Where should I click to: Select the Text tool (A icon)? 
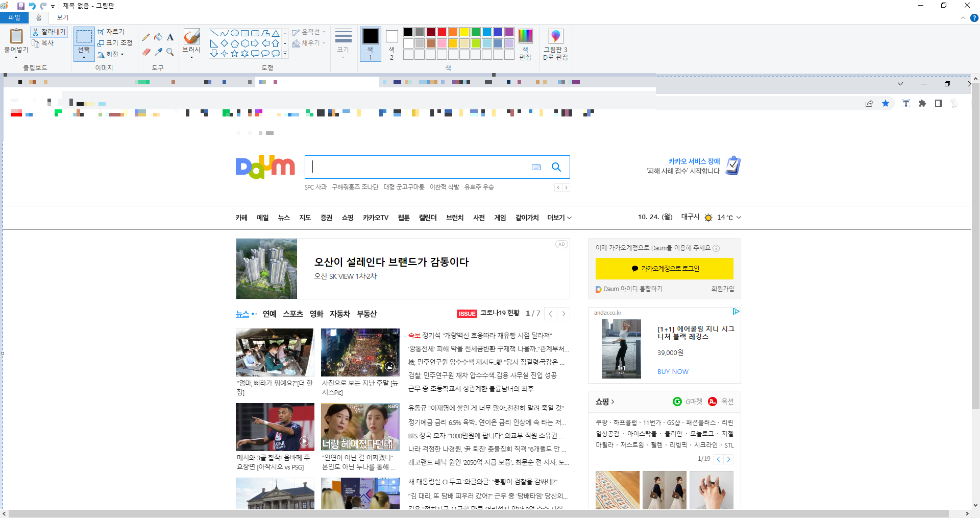coord(170,37)
